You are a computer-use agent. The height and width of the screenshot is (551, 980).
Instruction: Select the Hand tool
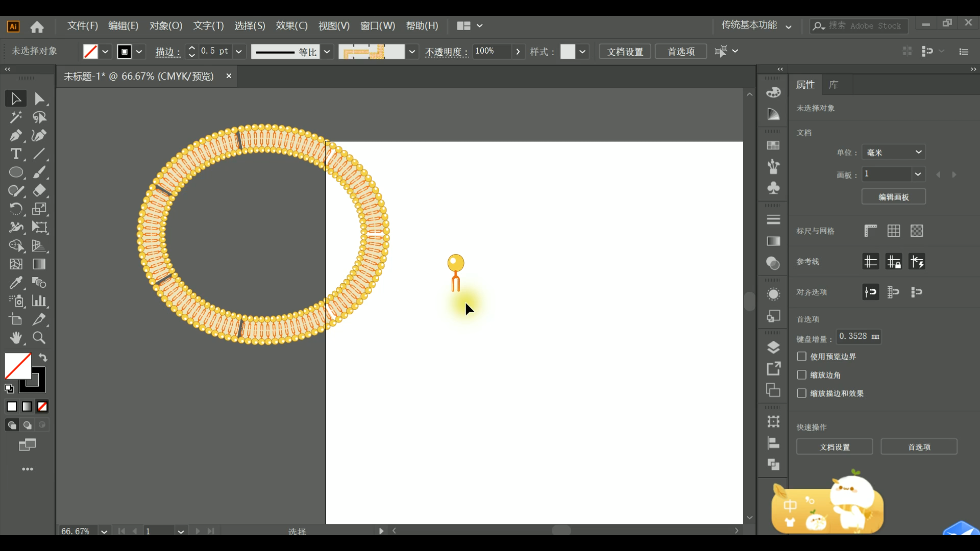[15, 338]
